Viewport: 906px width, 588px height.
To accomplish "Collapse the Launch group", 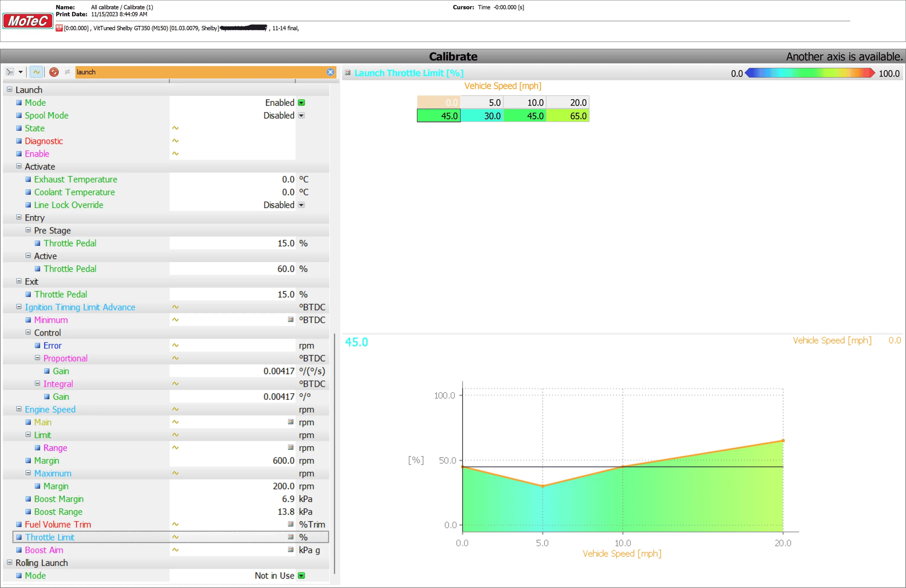I will coord(10,89).
